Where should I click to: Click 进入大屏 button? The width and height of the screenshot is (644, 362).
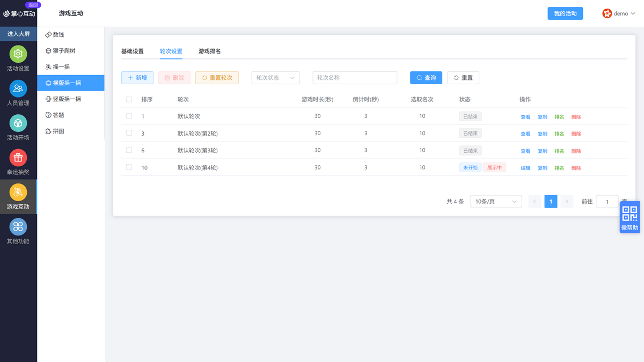click(18, 34)
